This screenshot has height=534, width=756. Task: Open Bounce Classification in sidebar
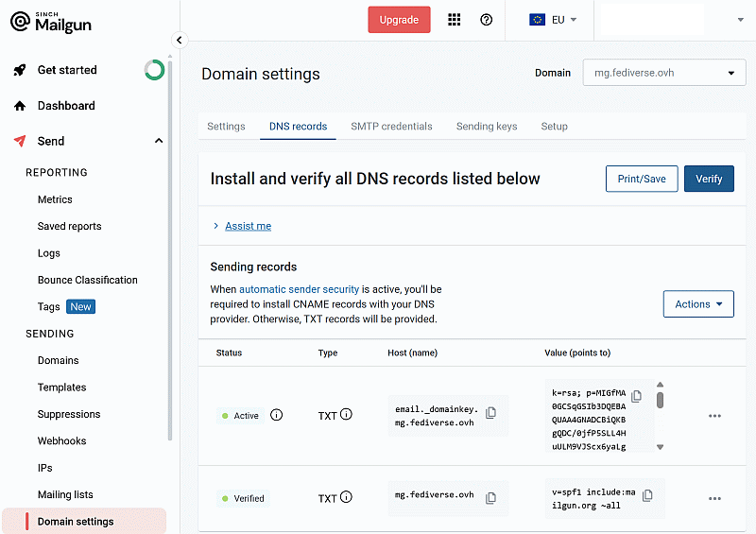(87, 280)
